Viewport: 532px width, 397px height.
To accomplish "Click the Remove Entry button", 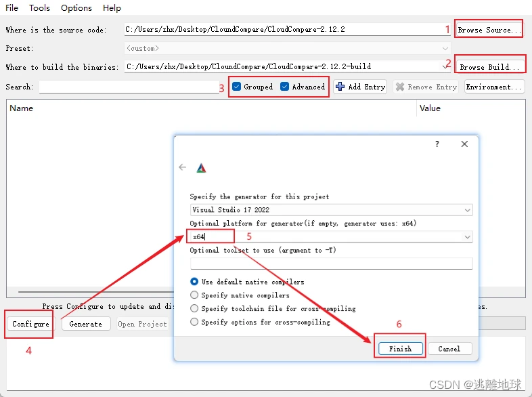I will [426, 87].
